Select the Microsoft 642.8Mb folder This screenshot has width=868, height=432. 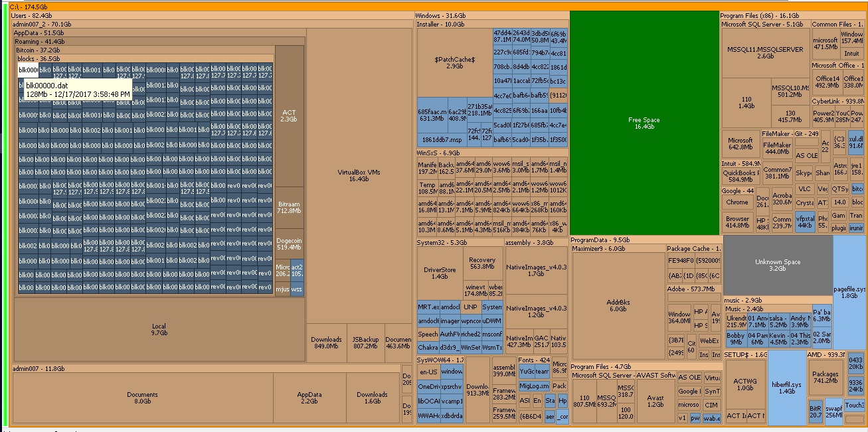(740, 144)
